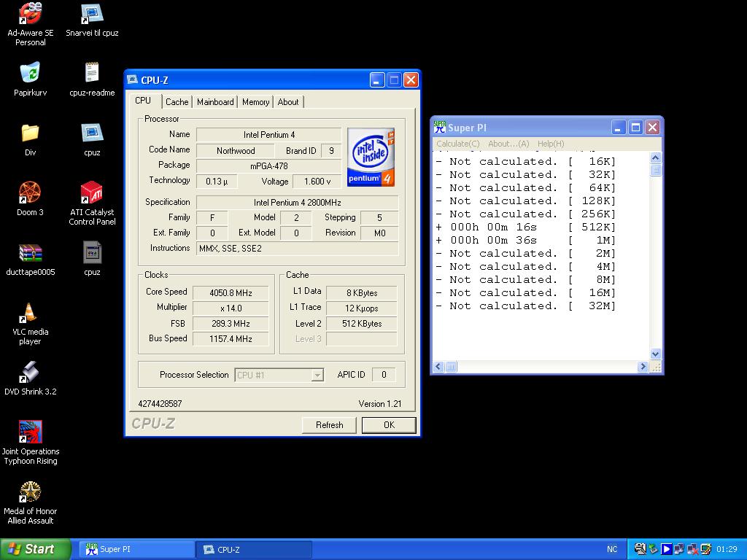Click Super PI horizontal scrollbar left arrow

coord(438,366)
